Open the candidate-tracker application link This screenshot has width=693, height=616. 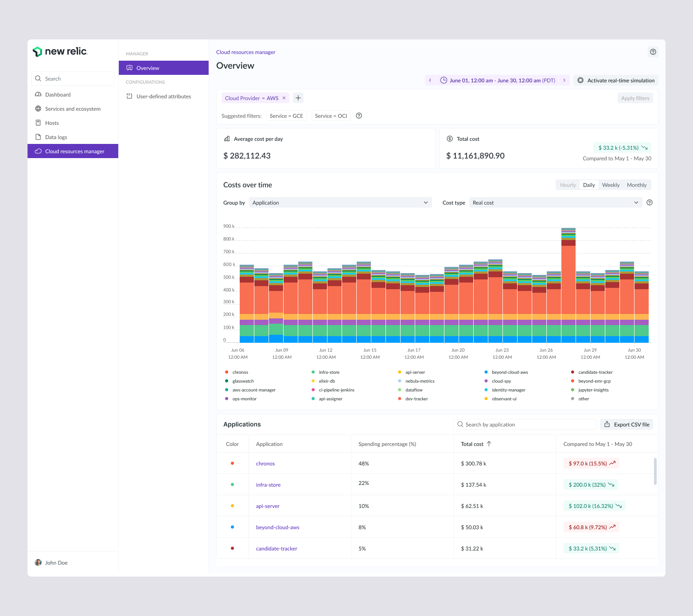pyautogui.click(x=276, y=548)
